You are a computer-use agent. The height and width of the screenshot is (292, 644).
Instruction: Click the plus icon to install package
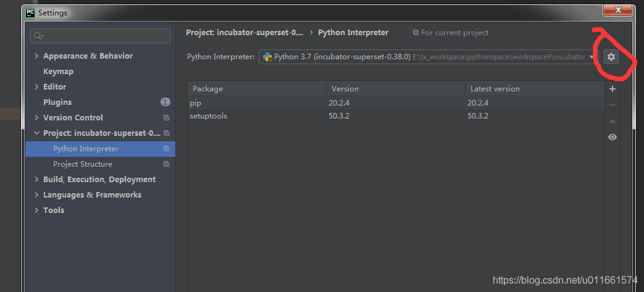(x=613, y=89)
